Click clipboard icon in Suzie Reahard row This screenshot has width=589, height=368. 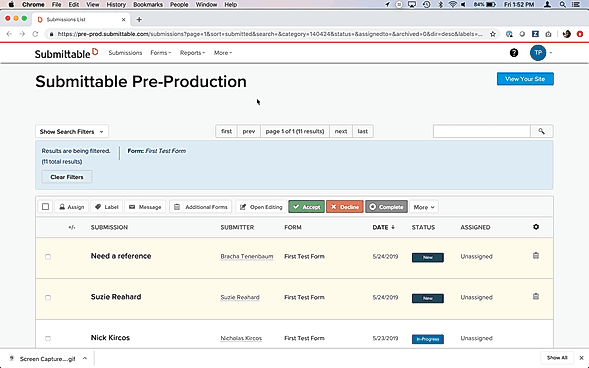(x=536, y=296)
